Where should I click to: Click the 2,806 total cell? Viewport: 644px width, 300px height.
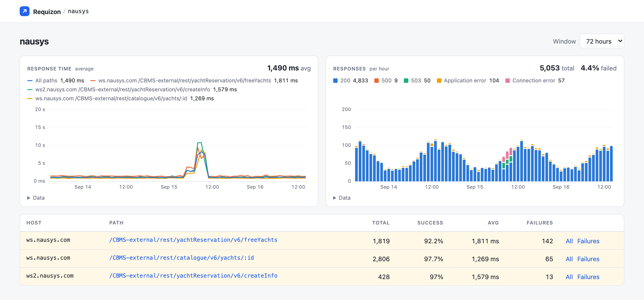[x=381, y=259]
